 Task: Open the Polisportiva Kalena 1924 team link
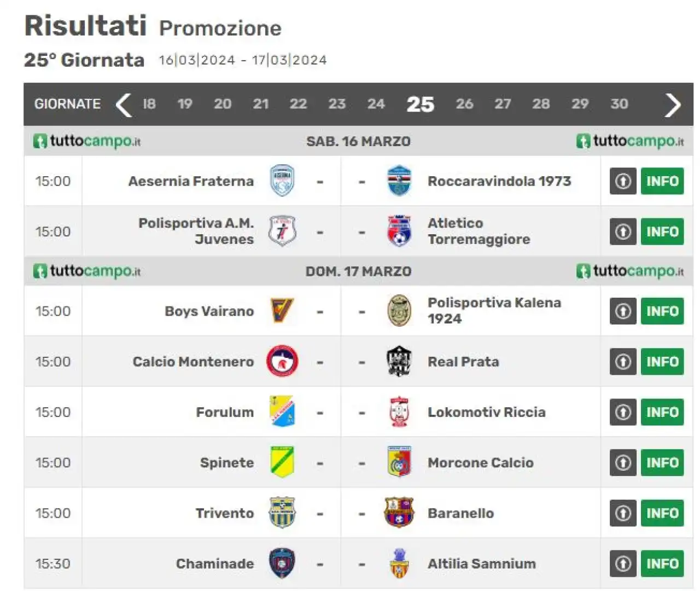click(x=494, y=311)
